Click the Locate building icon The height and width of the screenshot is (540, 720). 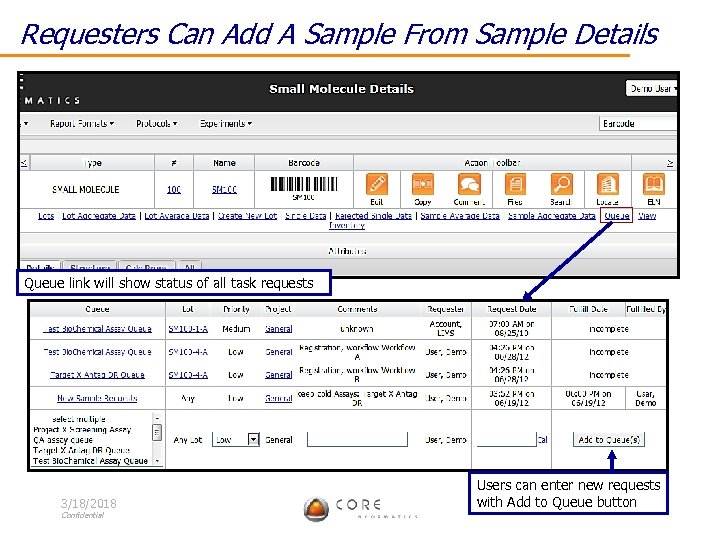[x=608, y=185]
